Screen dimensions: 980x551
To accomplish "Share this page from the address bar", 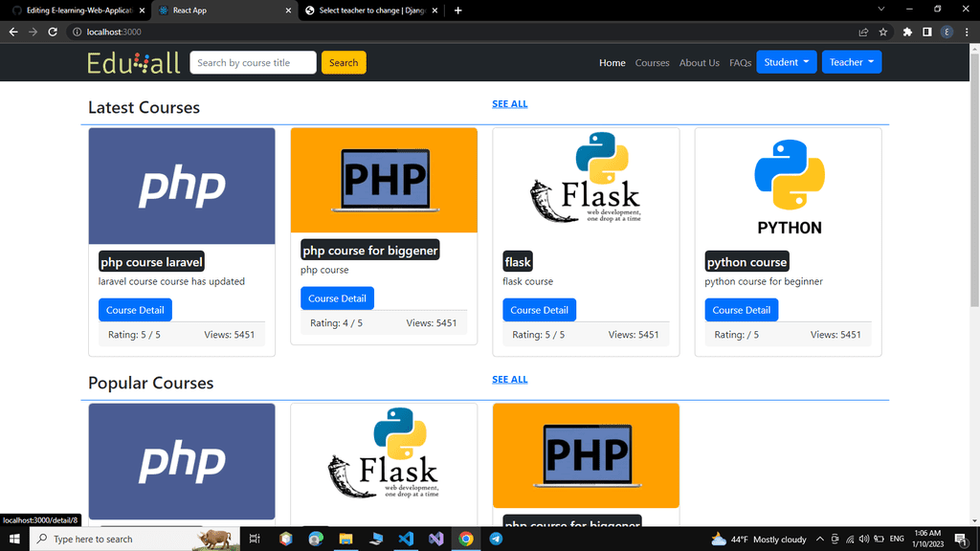I will (863, 32).
